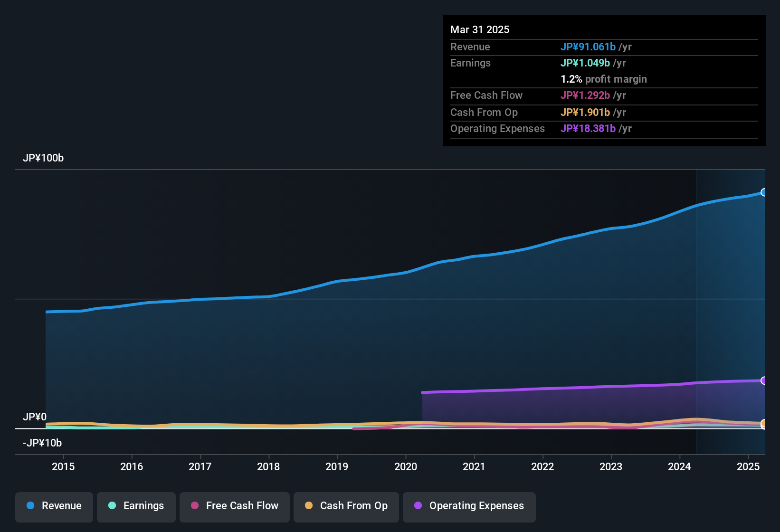780x532 pixels.
Task: Select the 2020 x-axis label
Action: coord(406,466)
